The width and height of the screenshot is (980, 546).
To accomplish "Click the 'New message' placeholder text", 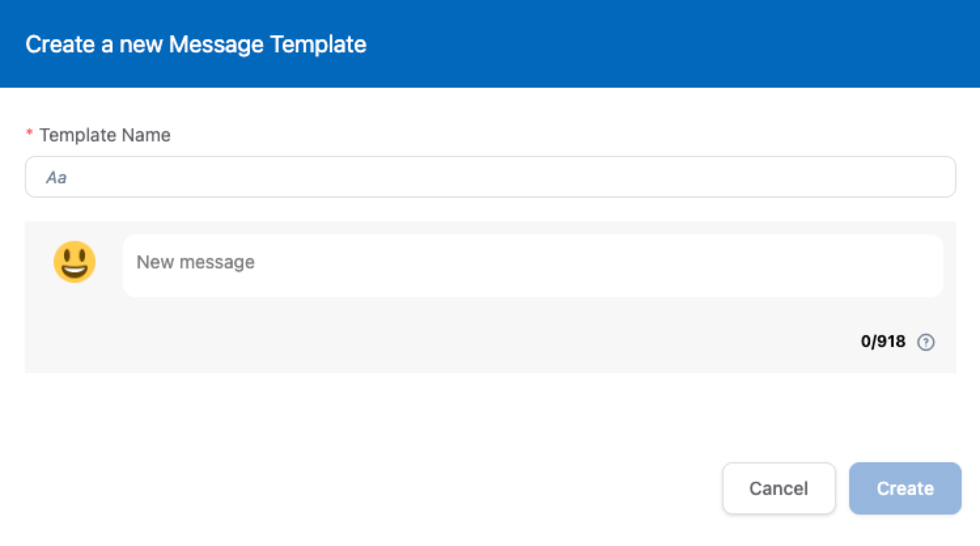I will tap(196, 262).
